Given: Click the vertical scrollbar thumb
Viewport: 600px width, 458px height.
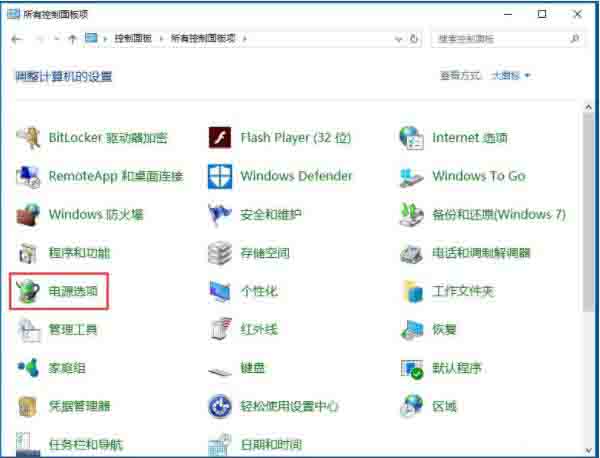Looking at the screenshot, I should tap(589, 212).
